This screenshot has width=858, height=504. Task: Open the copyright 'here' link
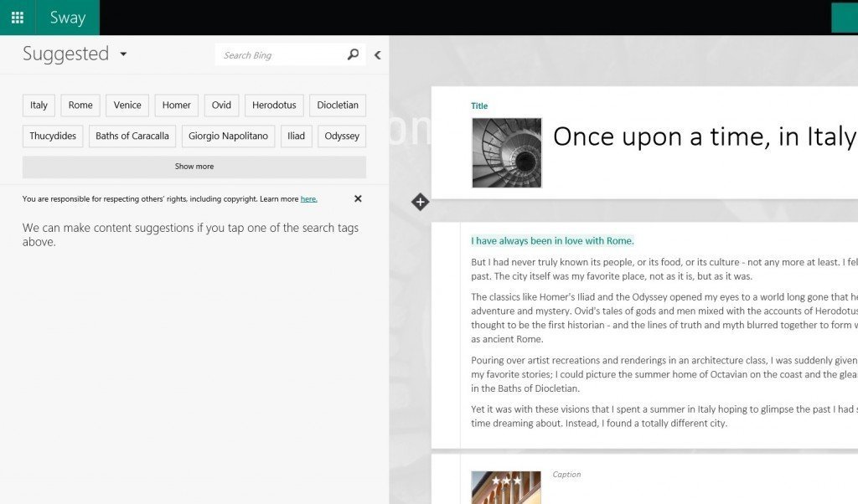point(308,199)
